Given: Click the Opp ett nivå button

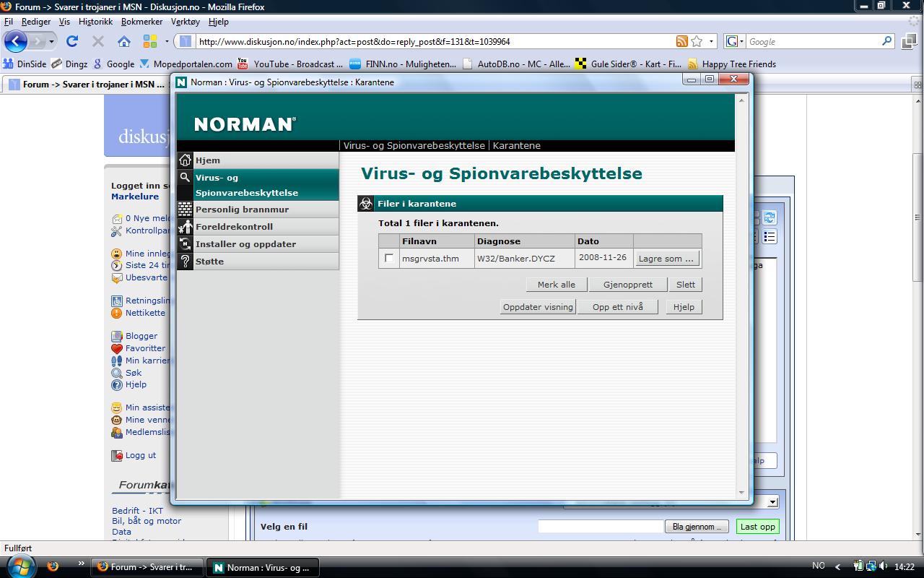Looking at the screenshot, I should 618,307.
